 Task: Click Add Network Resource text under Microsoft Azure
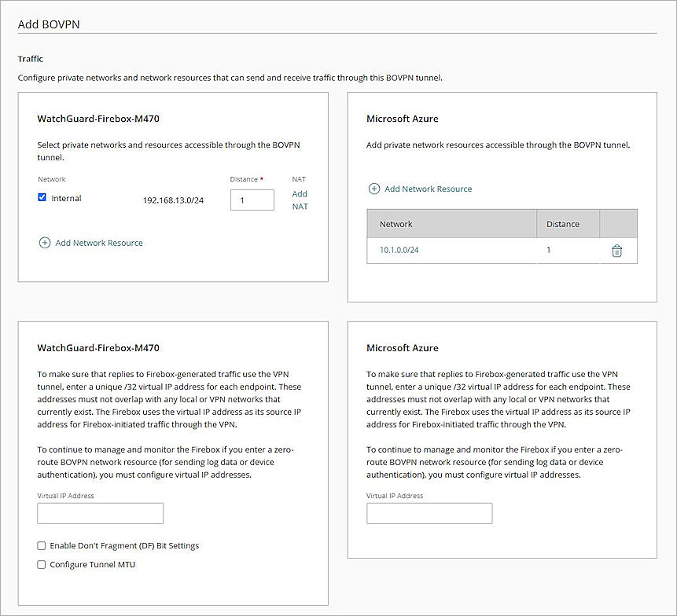(x=428, y=189)
